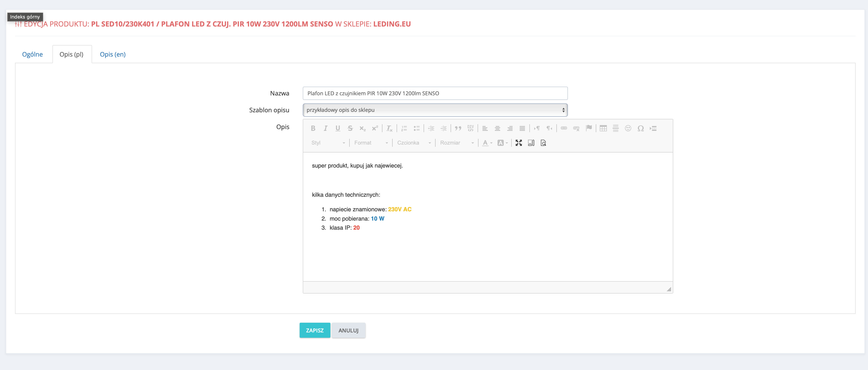Switch to the Ogólne tab
This screenshot has width=868, height=370.
pos(32,54)
